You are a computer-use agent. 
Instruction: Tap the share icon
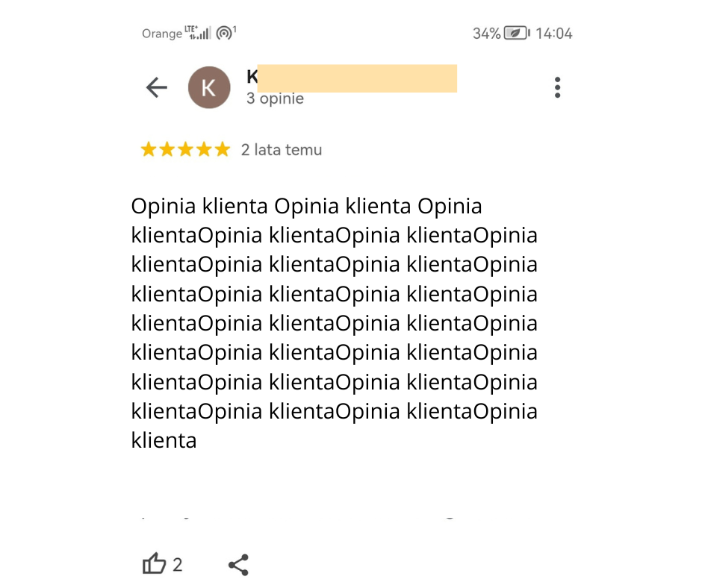(238, 565)
